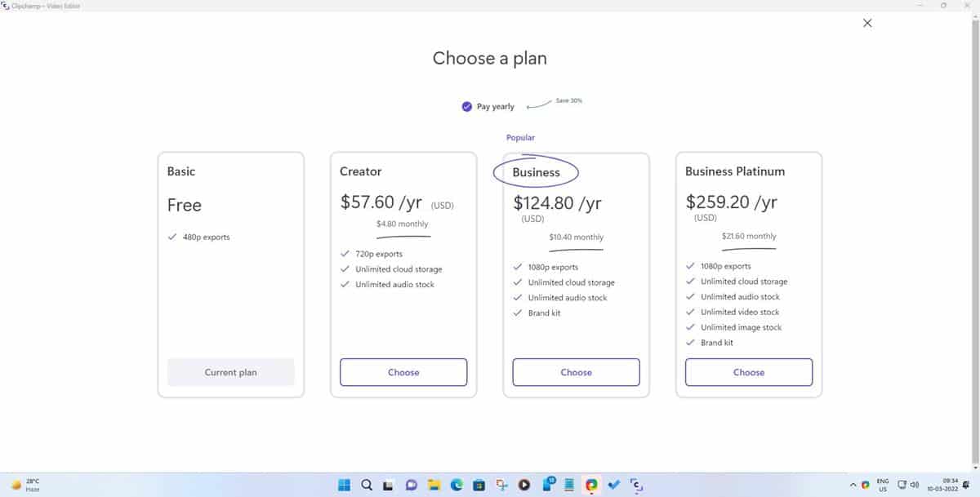Click Choose under the Creator plan
The width and height of the screenshot is (980, 497).
403,372
